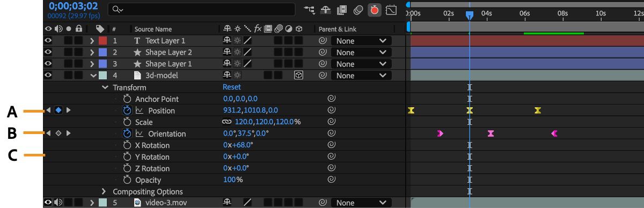This screenshot has height=208, width=644.
Task: Open Graph Editor button in toolbar
Action: coord(391,10)
